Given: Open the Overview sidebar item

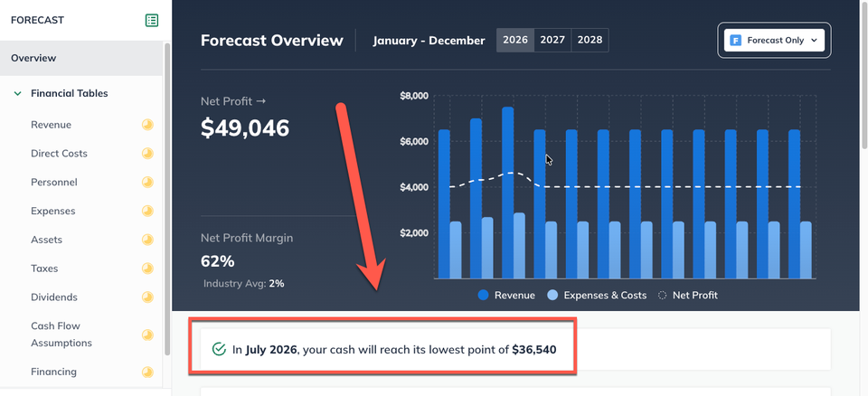Looking at the screenshot, I should [81, 58].
